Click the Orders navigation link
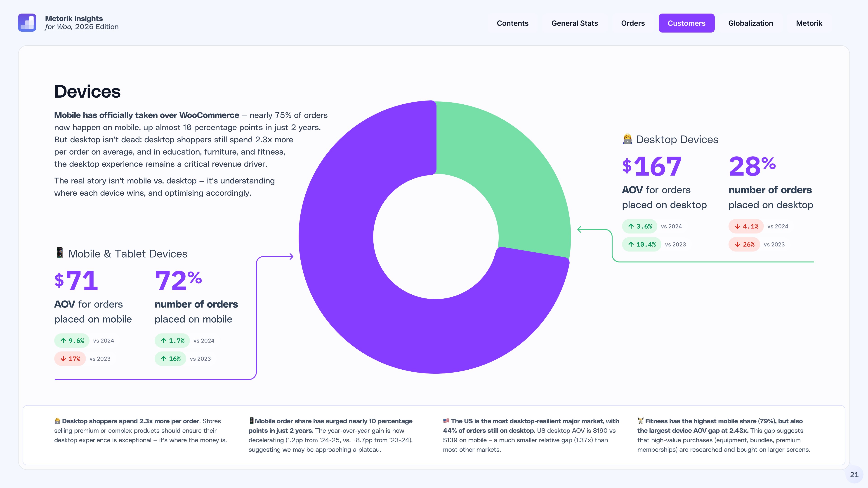Image resolution: width=868 pixels, height=488 pixels. (633, 23)
